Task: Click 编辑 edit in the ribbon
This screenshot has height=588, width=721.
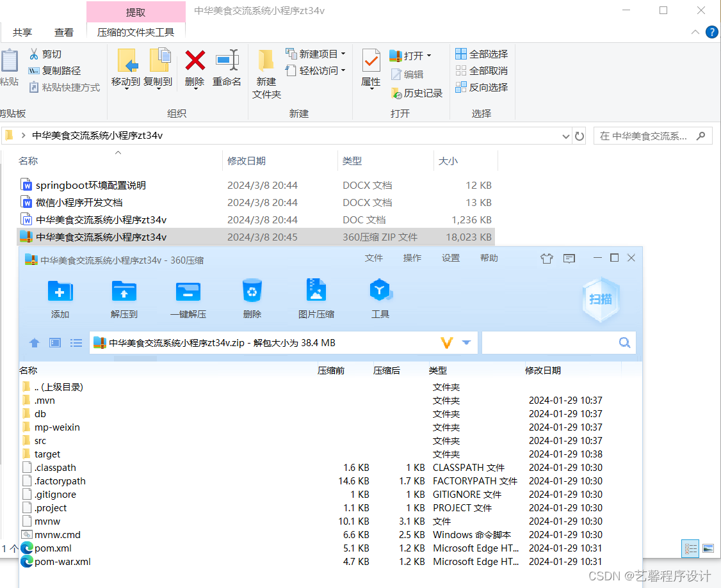Action: [407, 74]
